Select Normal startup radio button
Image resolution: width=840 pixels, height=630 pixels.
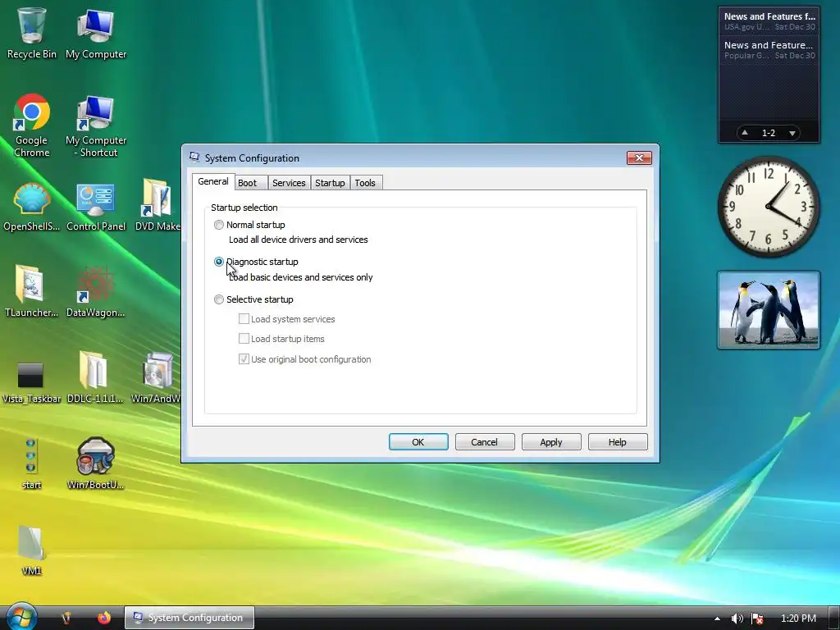tap(218, 225)
